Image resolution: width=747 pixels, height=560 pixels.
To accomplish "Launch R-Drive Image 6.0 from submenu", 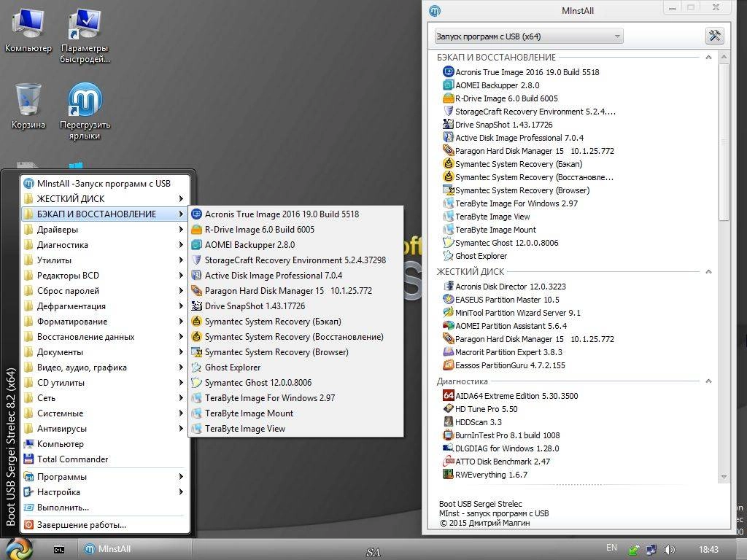I will pyautogui.click(x=296, y=230).
